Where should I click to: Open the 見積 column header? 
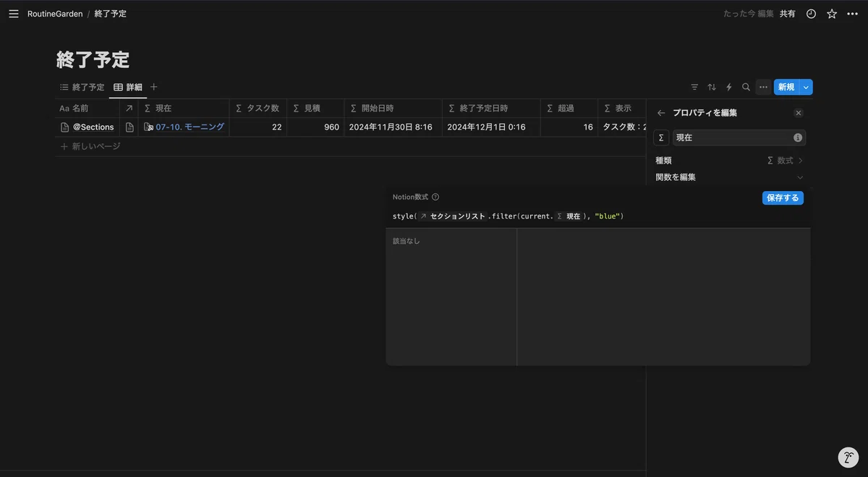(x=315, y=108)
